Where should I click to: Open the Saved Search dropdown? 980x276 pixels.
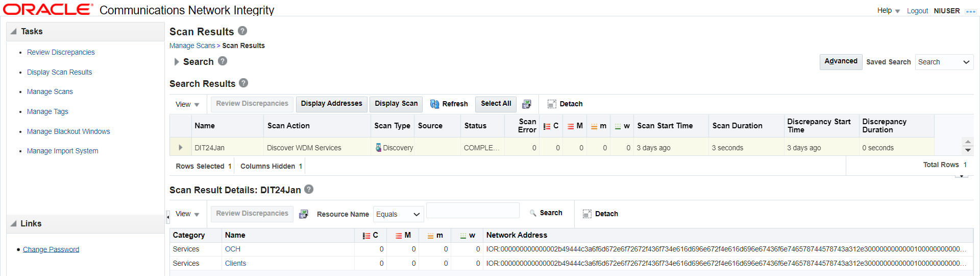(944, 62)
